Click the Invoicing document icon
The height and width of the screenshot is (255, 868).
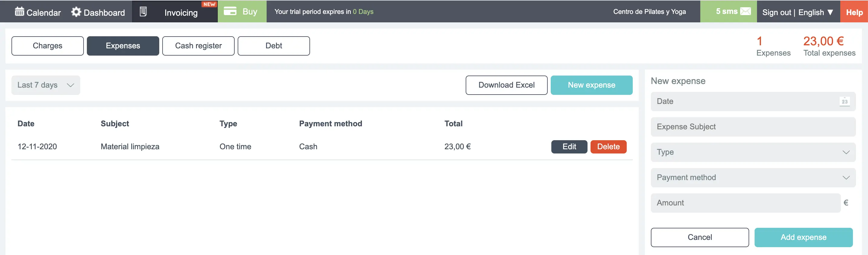[143, 11]
